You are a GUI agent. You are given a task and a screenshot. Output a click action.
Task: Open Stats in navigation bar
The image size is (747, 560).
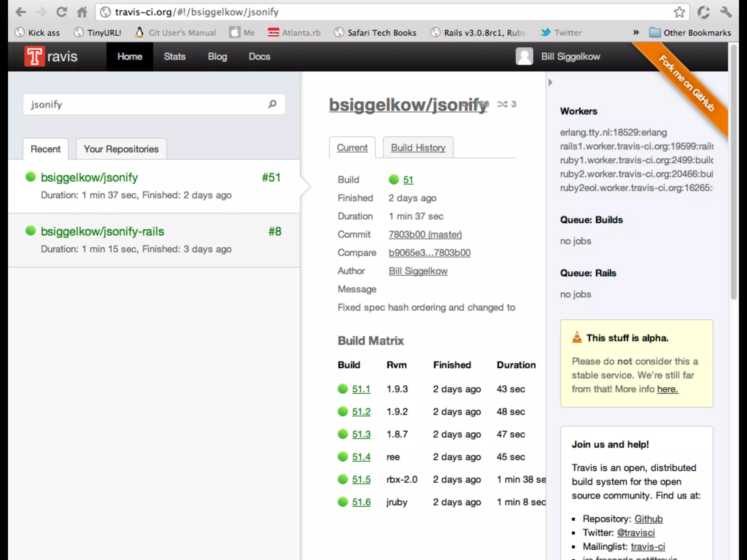pos(174,57)
